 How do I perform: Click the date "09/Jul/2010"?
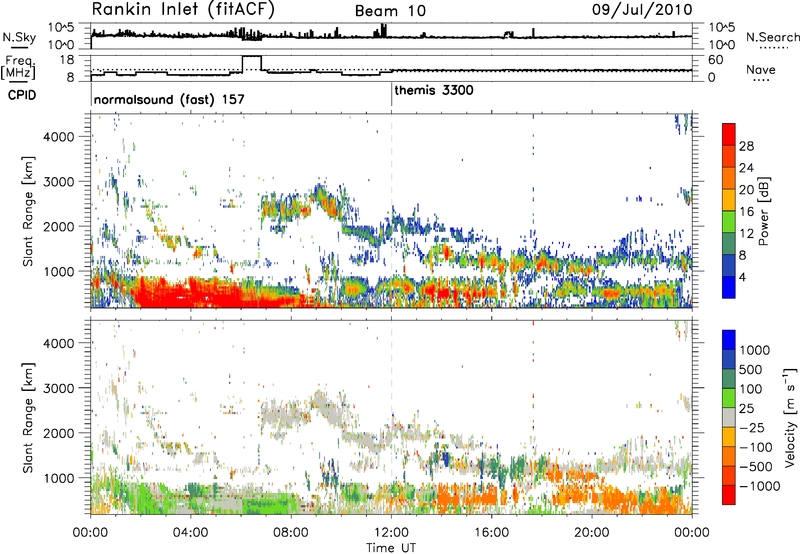[642, 9]
